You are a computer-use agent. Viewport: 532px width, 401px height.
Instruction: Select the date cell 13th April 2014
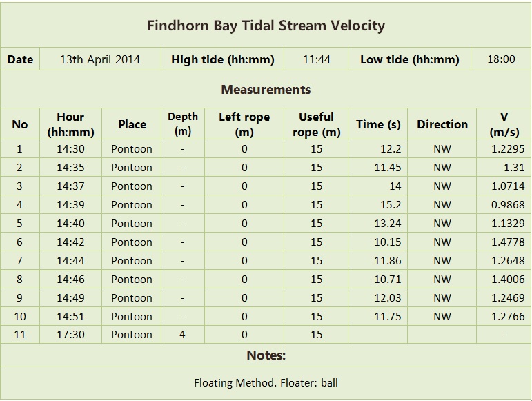[x=100, y=59]
